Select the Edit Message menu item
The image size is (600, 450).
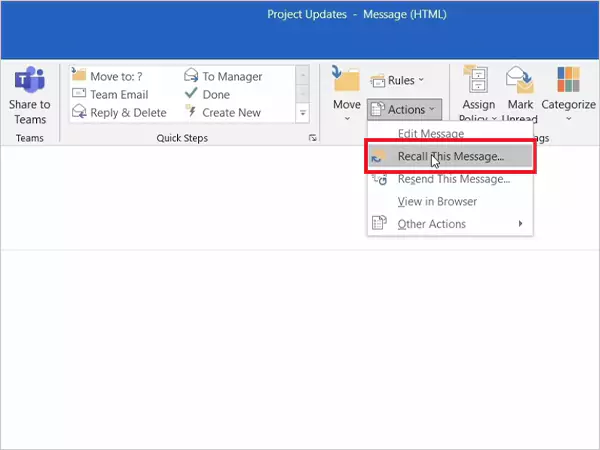450,133
